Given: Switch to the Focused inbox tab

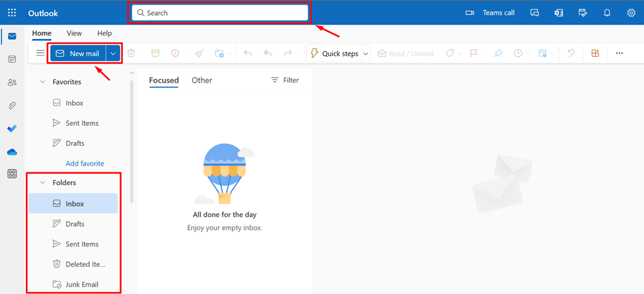Looking at the screenshot, I should 164,81.
